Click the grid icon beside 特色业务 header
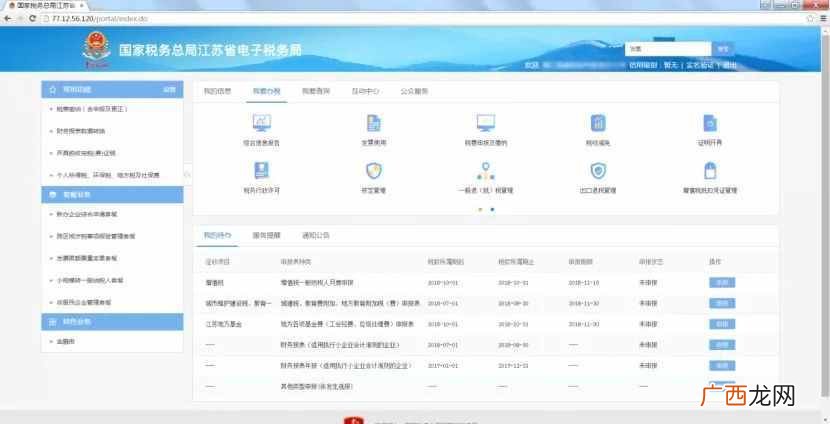The image size is (830, 424). pos(52,322)
